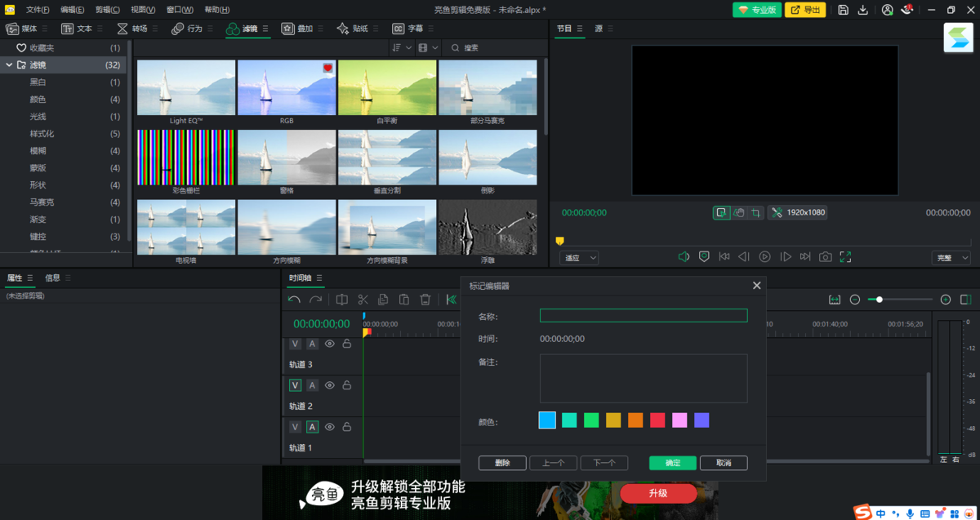The height and width of the screenshot is (520, 980).
Task: Select the hand pan tool in preview
Action: pos(738,212)
